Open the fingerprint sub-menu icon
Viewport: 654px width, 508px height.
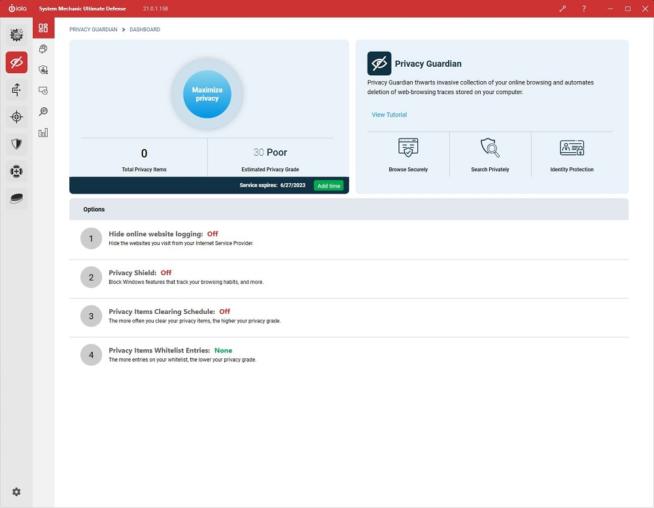43,49
